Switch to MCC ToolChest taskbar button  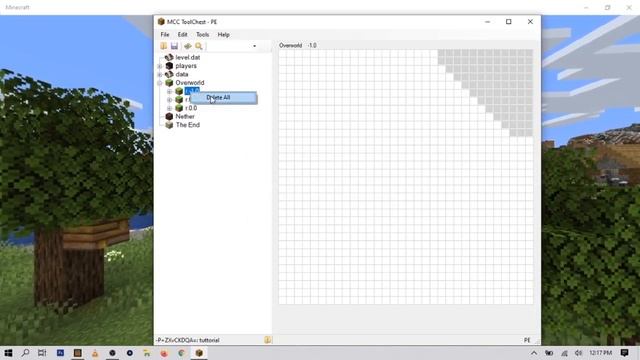pyautogui.click(x=199, y=353)
